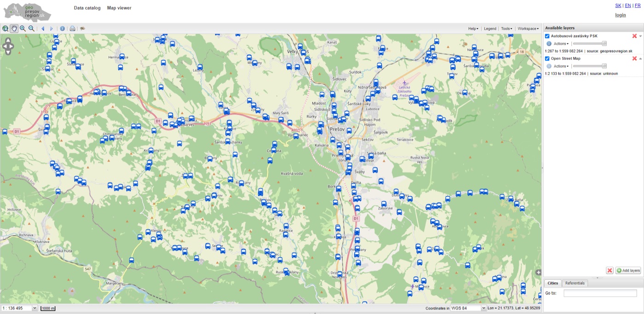Open the Help dropdown menu
The height and width of the screenshot is (314, 644).
[473, 29]
